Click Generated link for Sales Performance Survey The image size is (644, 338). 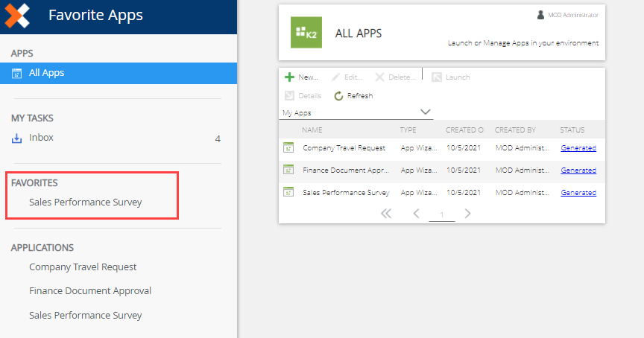point(578,192)
